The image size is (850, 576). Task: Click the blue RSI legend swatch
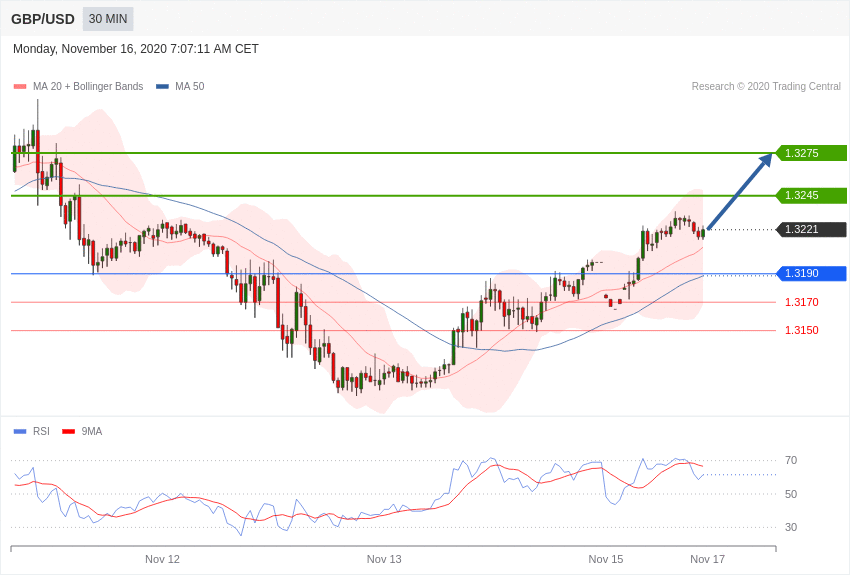[20, 432]
